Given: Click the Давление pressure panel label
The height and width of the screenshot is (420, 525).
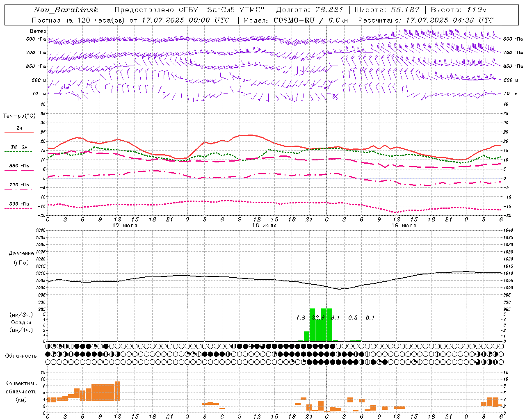Looking at the screenshot, I should point(21,253).
